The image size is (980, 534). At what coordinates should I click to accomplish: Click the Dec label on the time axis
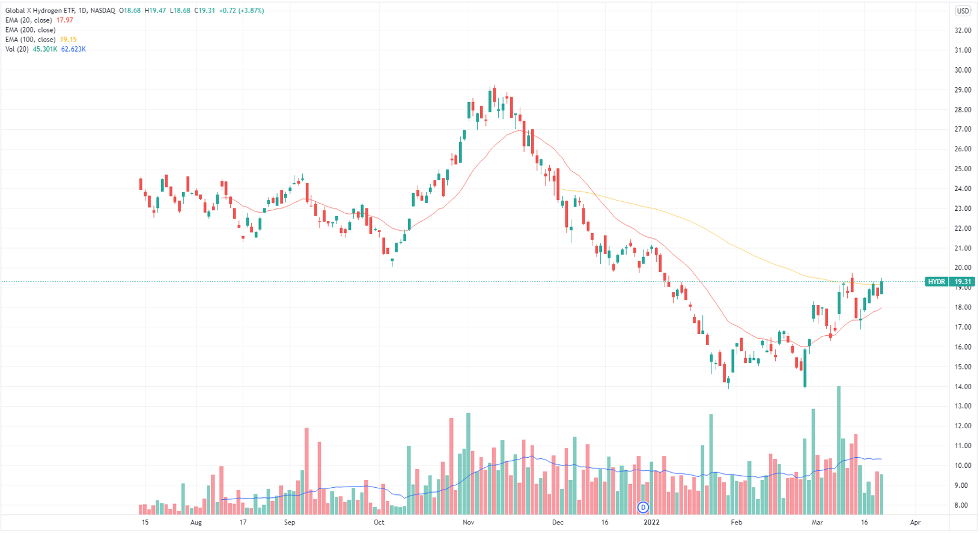point(558,523)
